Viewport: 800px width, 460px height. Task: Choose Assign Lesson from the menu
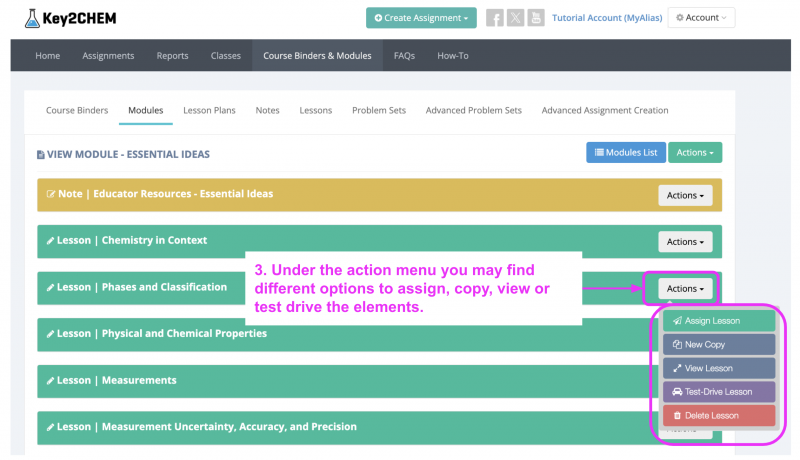coord(718,321)
